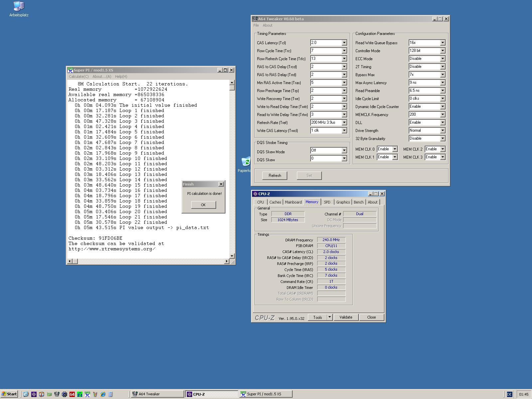Open the MEM CLK 0 dropdown

point(395,149)
